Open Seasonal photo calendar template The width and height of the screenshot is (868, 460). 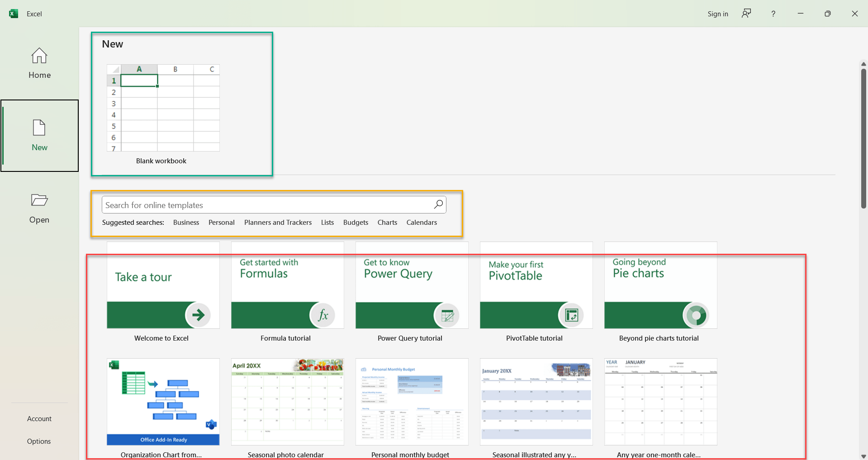coord(288,402)
